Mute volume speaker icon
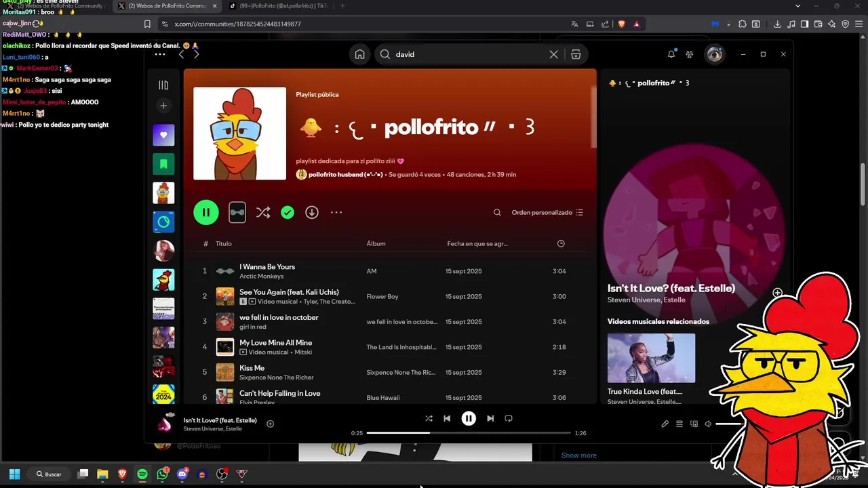Screen dimensions: 868x488 (708, 424)
